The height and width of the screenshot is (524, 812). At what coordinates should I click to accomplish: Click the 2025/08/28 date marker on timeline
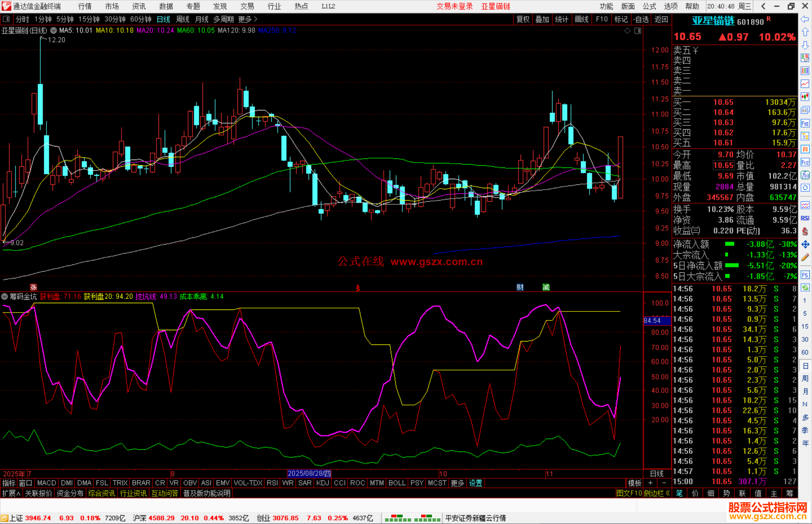tap(309, 474)
